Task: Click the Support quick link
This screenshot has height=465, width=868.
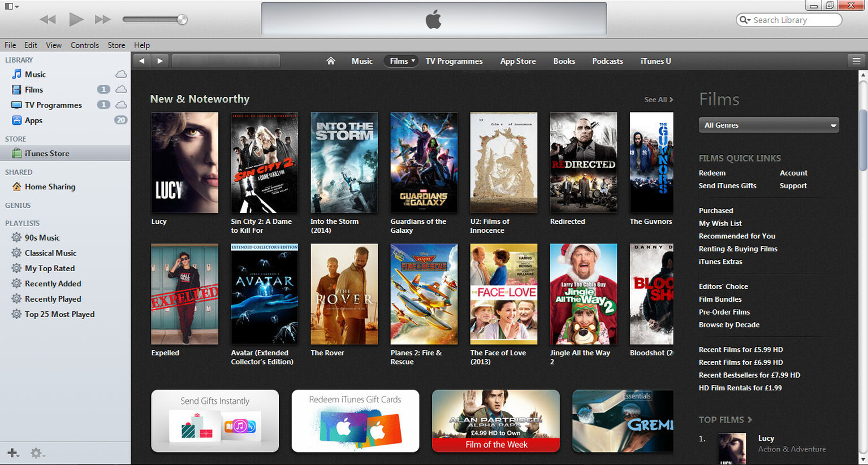Action: click(x=793, y=185)
